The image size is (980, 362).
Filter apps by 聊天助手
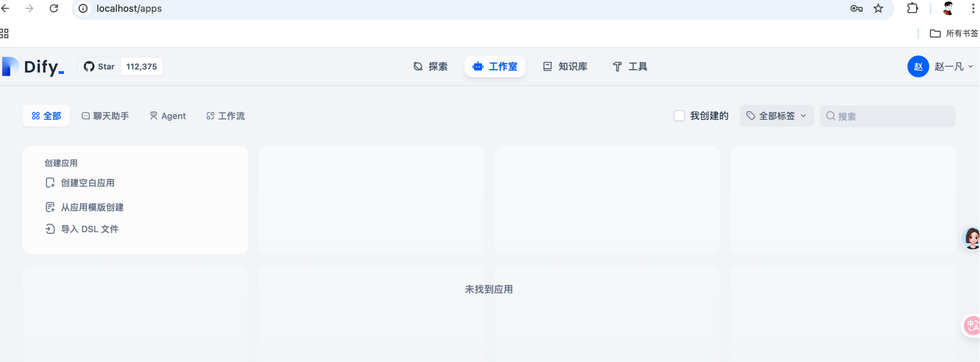pos(105,116)
